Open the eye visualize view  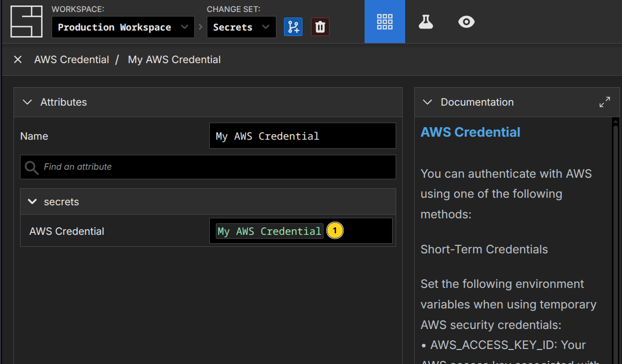466,22
